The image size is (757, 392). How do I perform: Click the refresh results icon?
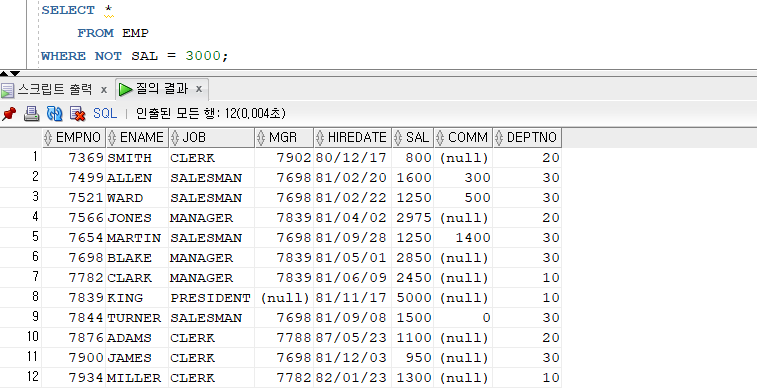[54, 114]
